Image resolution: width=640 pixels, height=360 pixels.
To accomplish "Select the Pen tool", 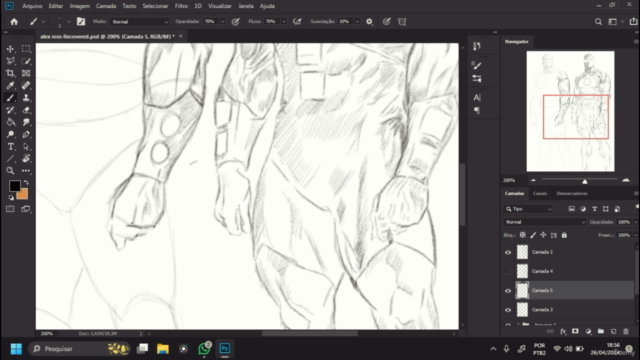I will click(26, 135).
